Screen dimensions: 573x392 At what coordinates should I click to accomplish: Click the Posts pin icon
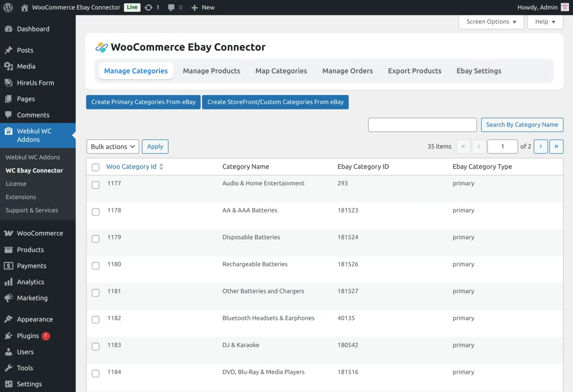tap(9, 50)
